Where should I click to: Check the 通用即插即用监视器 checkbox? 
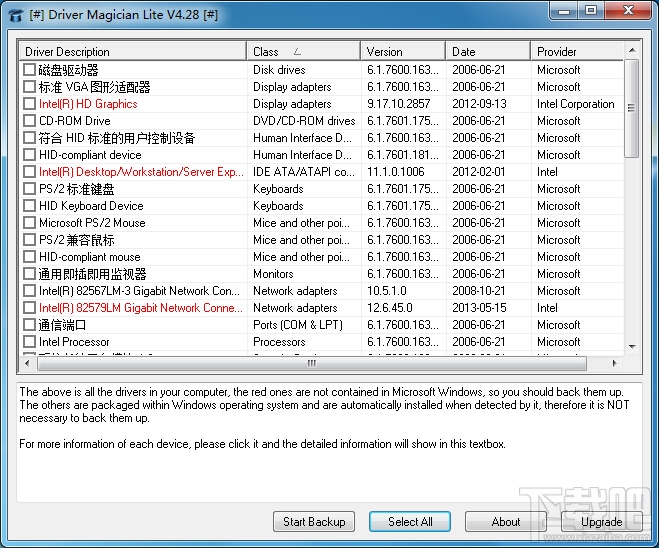click(x=29, y=274)
